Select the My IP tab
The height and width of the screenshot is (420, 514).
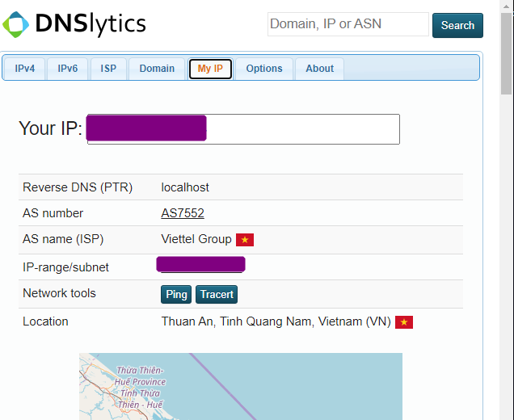tap(210, 69)
